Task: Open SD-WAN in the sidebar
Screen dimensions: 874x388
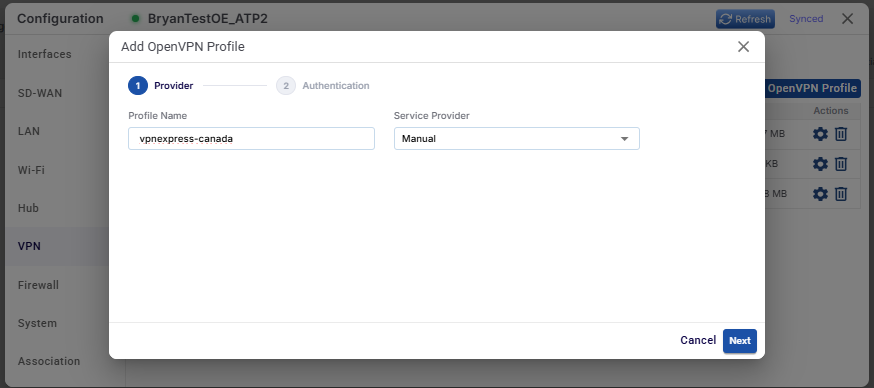Action: [x=40, y=93]
